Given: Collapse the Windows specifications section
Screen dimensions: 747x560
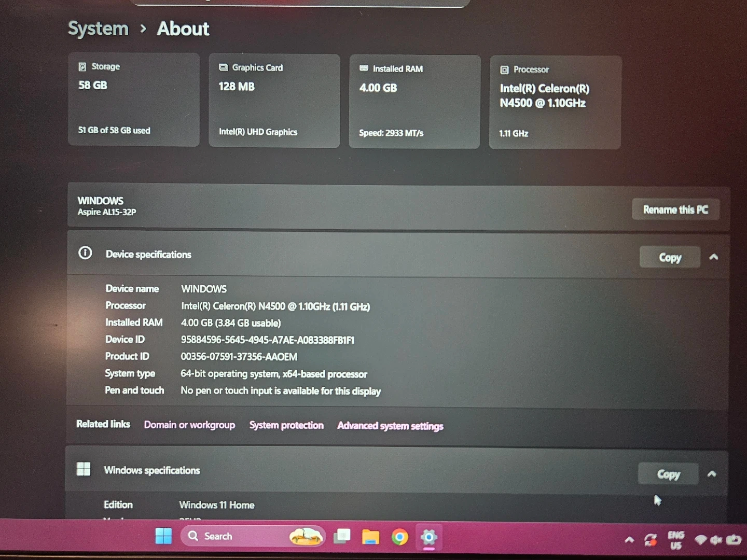Looking at the screenshot, I should tap(712, 474).
